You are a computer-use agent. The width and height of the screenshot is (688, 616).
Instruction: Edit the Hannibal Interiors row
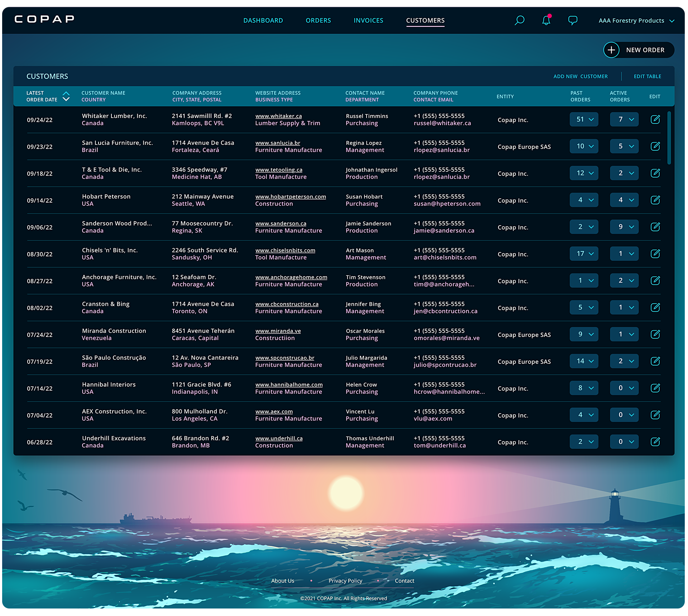[x=655, y=388]
